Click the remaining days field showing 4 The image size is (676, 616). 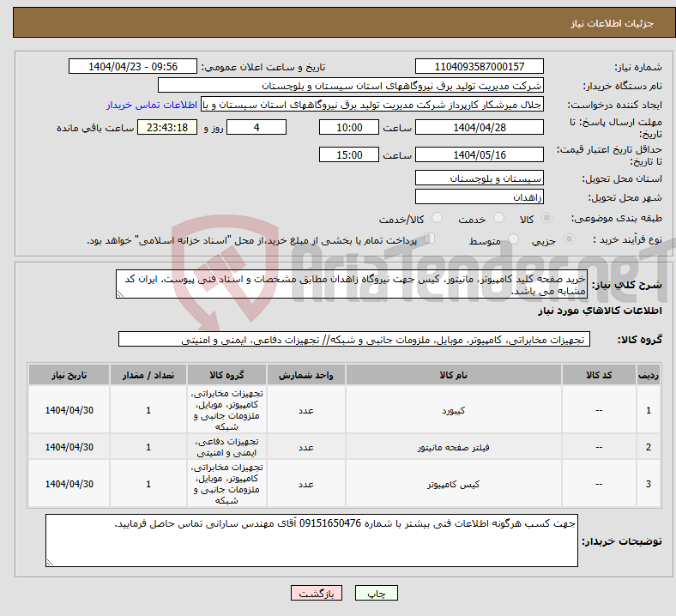click(x=257, y=128)
